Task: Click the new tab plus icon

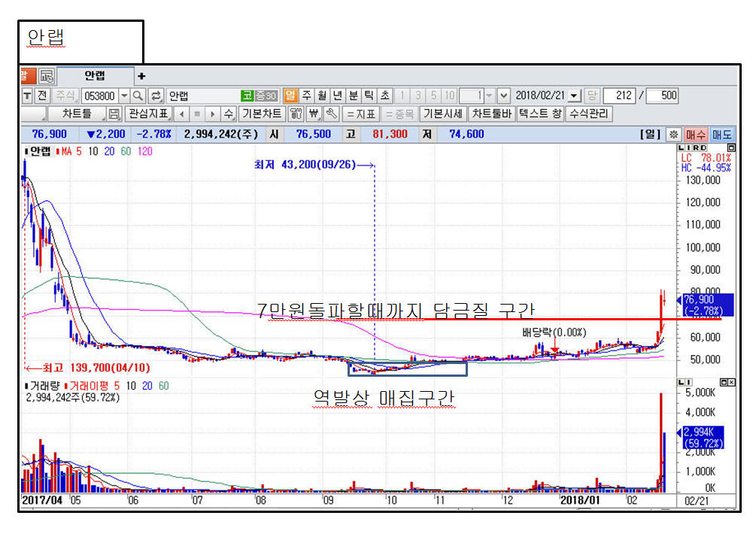Action: click(x=141, y=76)
